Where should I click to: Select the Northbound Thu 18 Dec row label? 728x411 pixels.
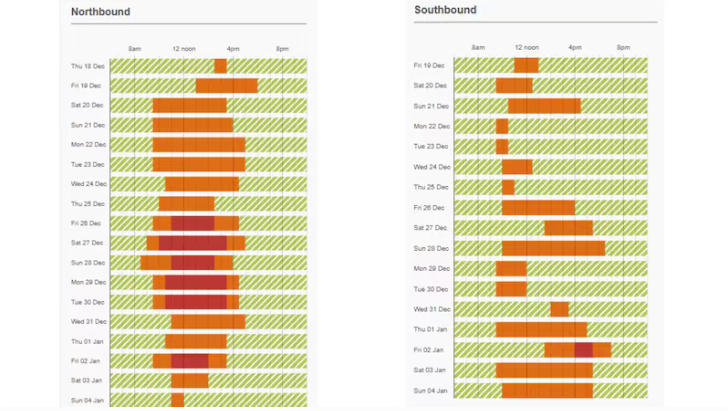88,66
